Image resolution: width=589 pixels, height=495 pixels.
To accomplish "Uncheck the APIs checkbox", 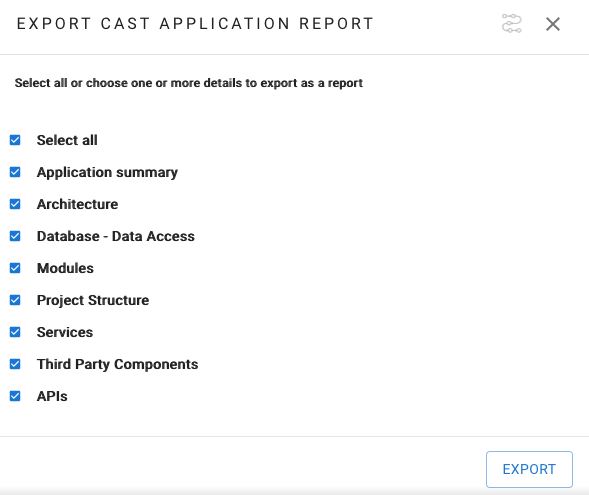I will pyautogui.click(x=15, y=396).
